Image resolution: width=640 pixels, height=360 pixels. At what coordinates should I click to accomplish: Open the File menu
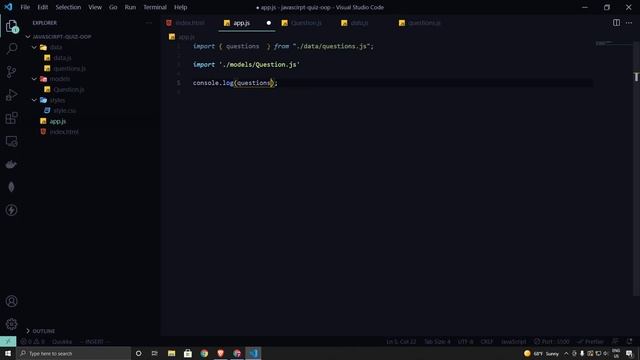25,7
